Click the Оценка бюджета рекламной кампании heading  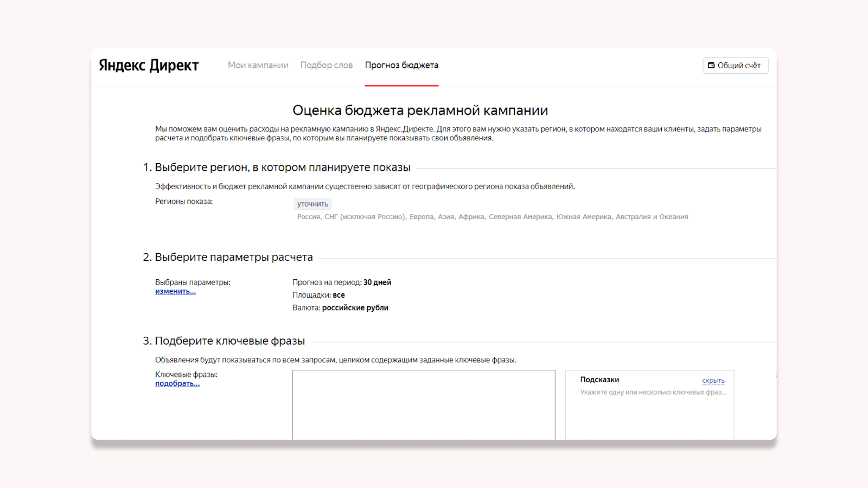[x=420, y=111]
